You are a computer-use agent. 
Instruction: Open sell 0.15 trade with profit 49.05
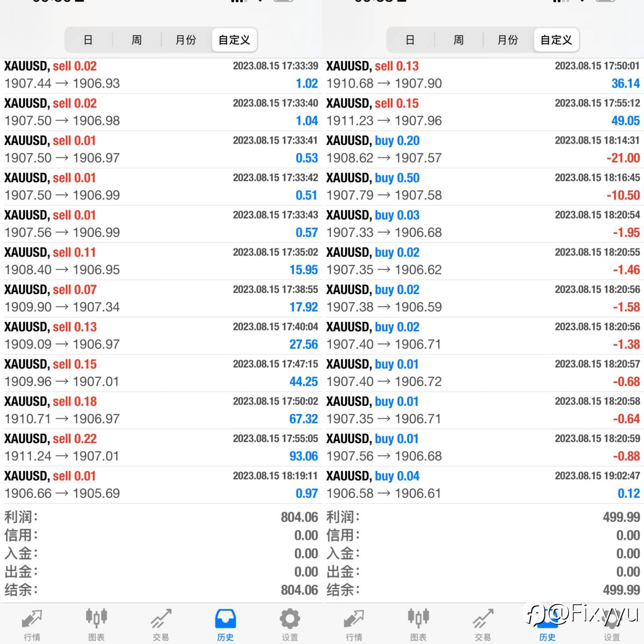[483, 112]
